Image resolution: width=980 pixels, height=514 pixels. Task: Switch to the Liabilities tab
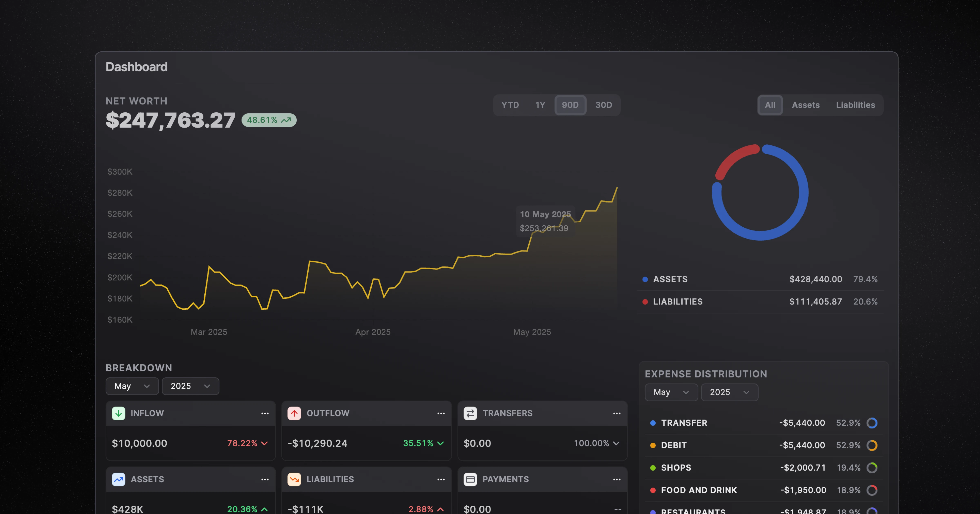tap(855, 105)
